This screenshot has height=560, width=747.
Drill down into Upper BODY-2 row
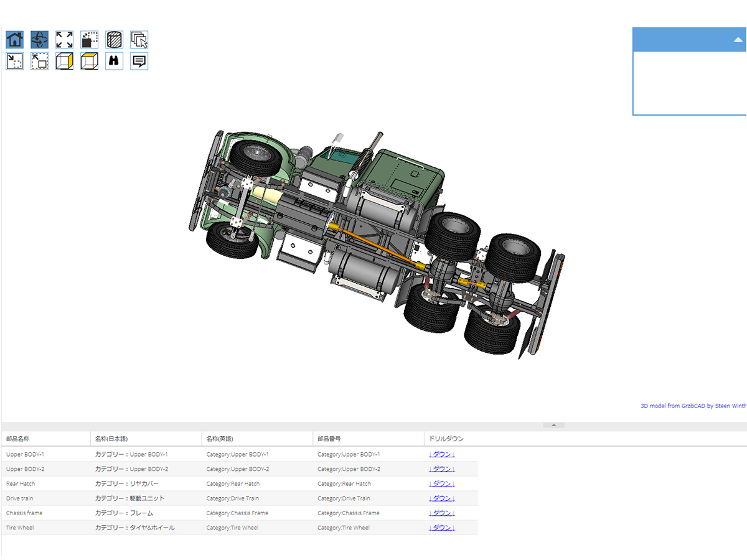pyautogui.click(x=442, y=469)
